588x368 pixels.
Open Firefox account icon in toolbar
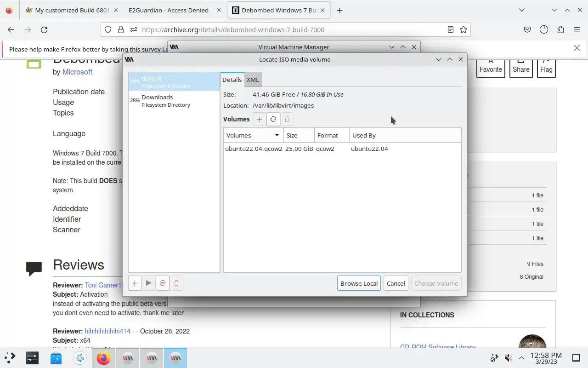click(x=544, y=29)
